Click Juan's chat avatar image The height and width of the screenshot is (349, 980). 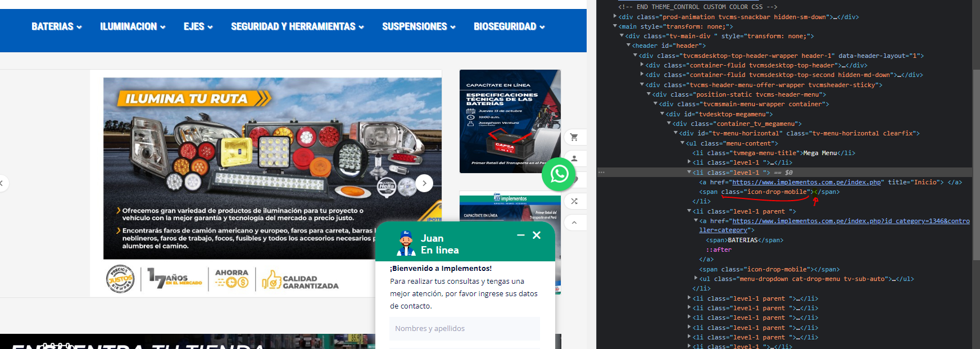tap(405, 243)
